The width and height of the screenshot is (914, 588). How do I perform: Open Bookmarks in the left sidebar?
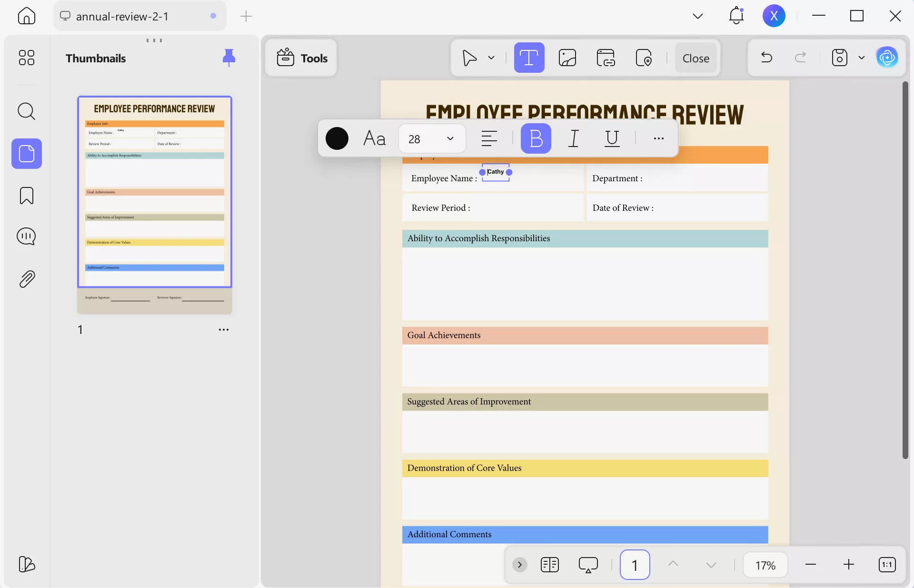pyautogui.click(x=26, y=196)
